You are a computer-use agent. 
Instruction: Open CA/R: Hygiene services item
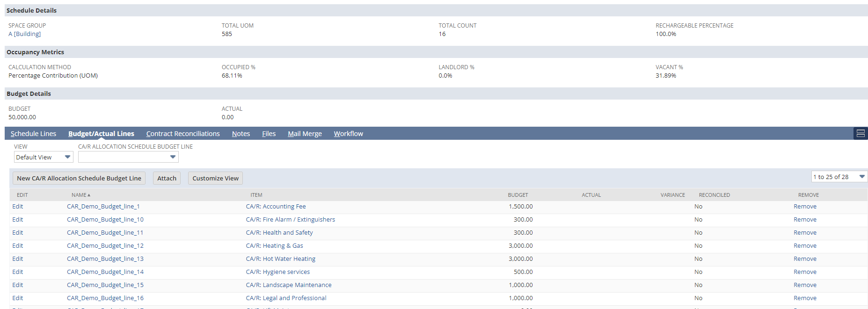pyautogui.click(x=278, y=272)
